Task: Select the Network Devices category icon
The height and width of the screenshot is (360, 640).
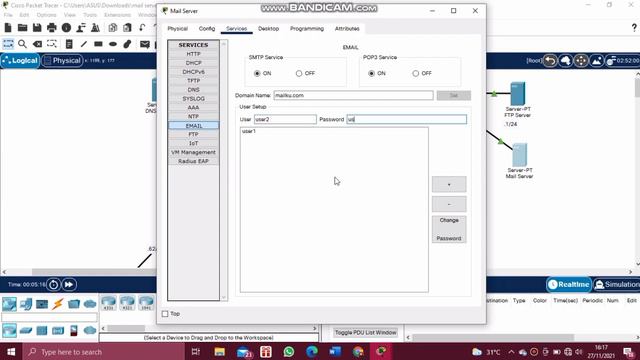Action: (x=9, y=304)
